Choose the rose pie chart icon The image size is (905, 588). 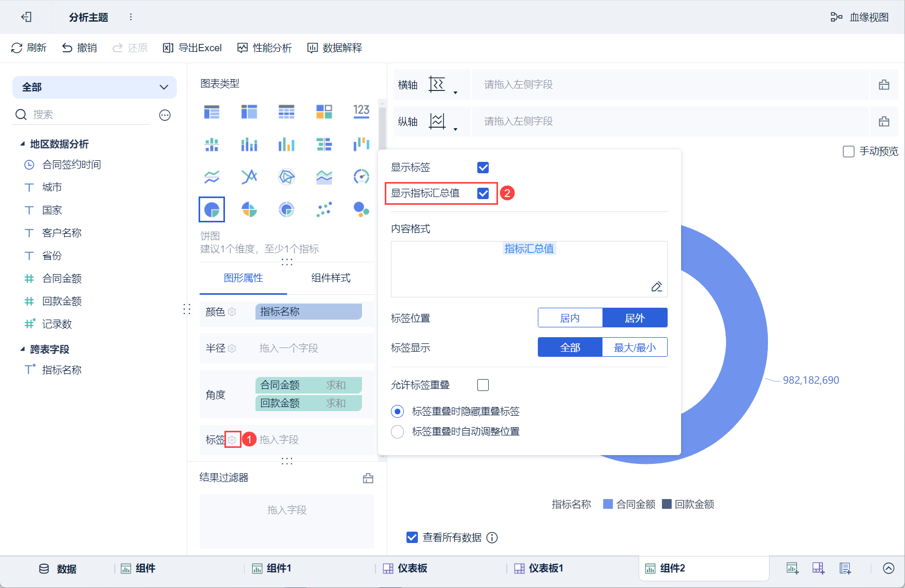click(x=249, y=209)
